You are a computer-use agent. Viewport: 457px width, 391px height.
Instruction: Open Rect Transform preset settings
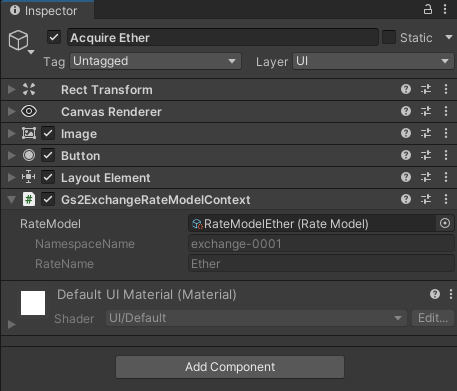pos(426,89)
